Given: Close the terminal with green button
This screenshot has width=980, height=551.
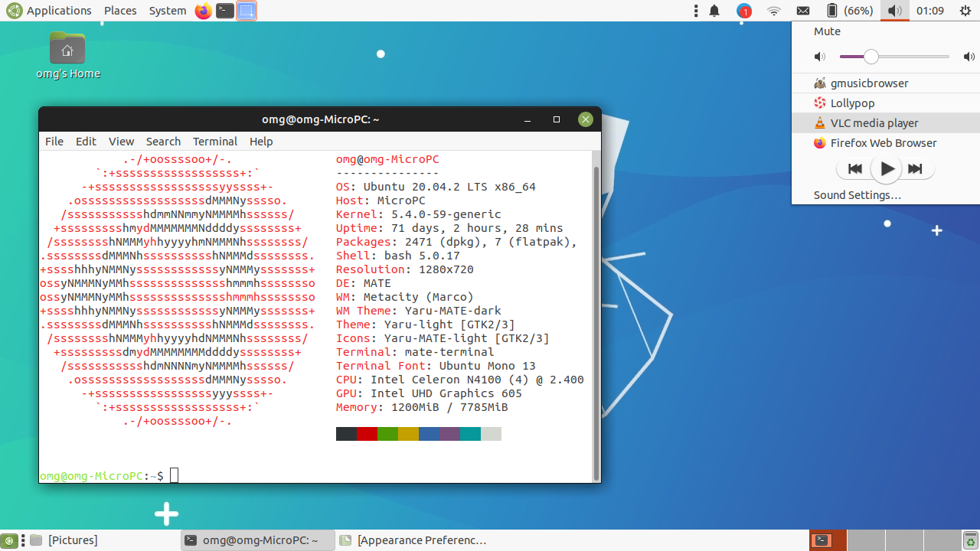Looking at the screenshot, I should click(586, 119).
